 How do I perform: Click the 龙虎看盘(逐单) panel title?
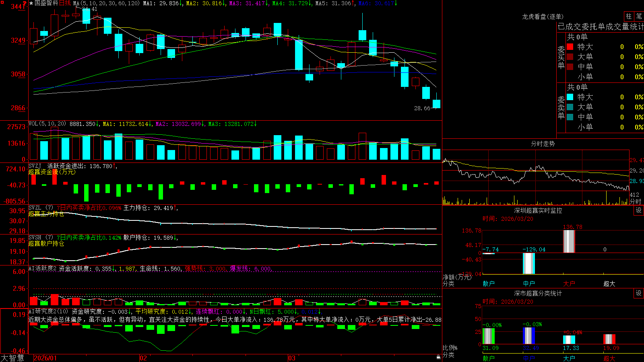pos(543,16)
